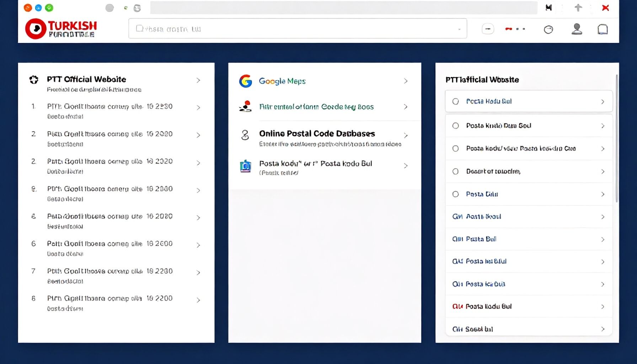The width and height of the screenshot is (637, 364).
Task: Open the dropdown arrow in the search field
Action: pos(459,29)
